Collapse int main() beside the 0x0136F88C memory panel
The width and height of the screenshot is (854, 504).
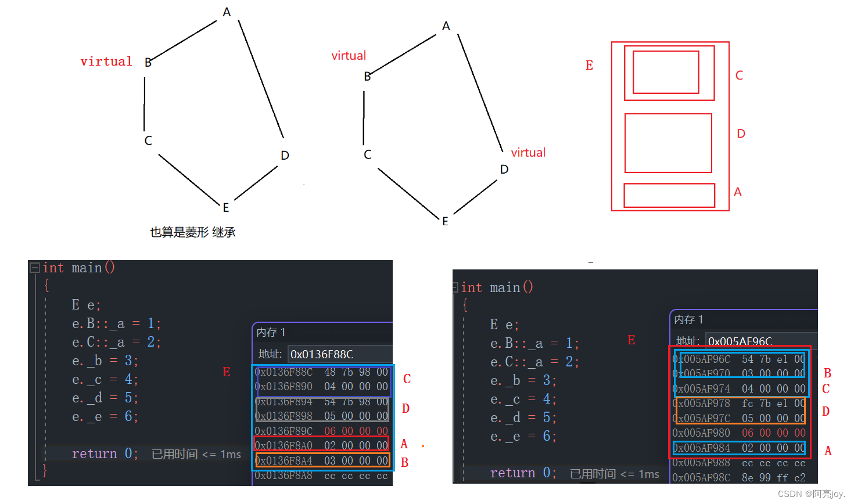(x=35, y=268)
